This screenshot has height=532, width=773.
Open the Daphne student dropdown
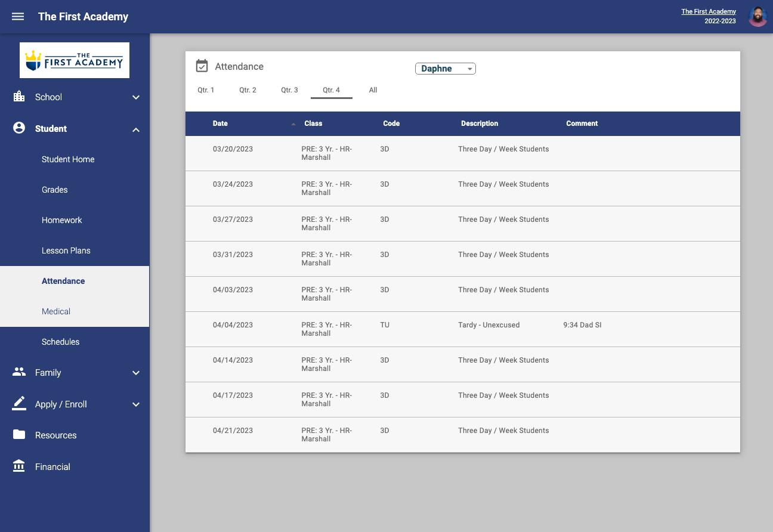[446, 69]
